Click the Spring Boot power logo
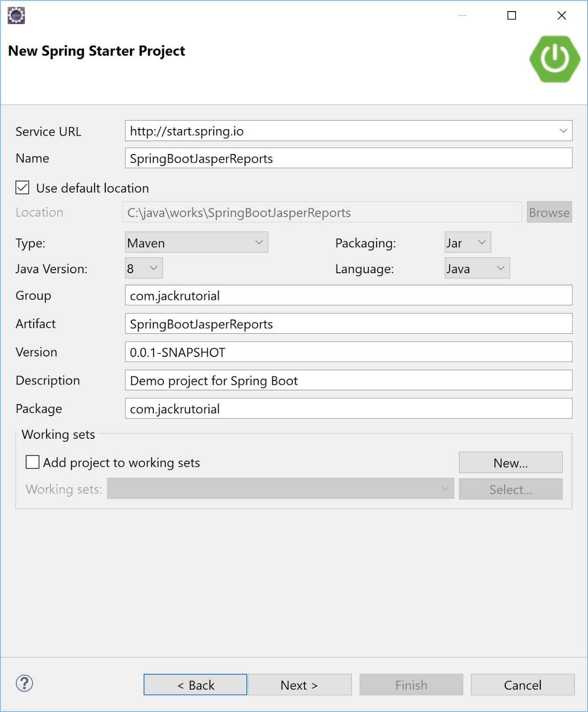588x712 pixels. (x=555, y=59)
